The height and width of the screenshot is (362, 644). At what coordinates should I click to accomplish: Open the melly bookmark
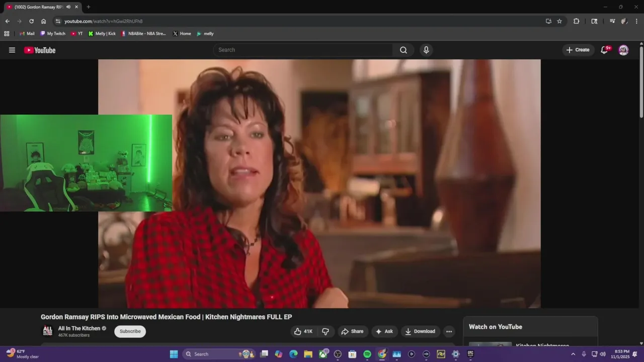205,34
